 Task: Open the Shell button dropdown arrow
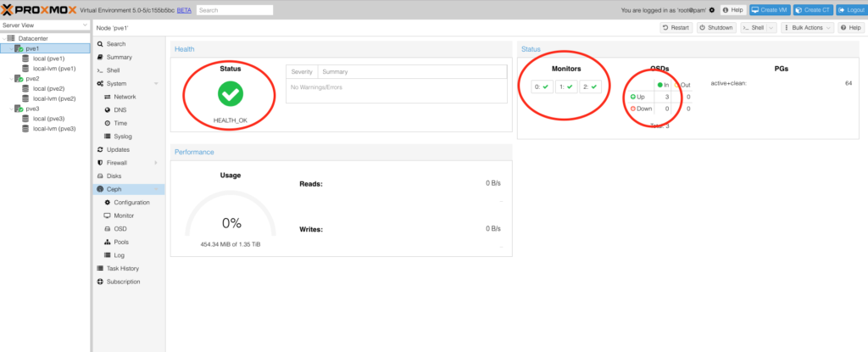pos(771,28)
